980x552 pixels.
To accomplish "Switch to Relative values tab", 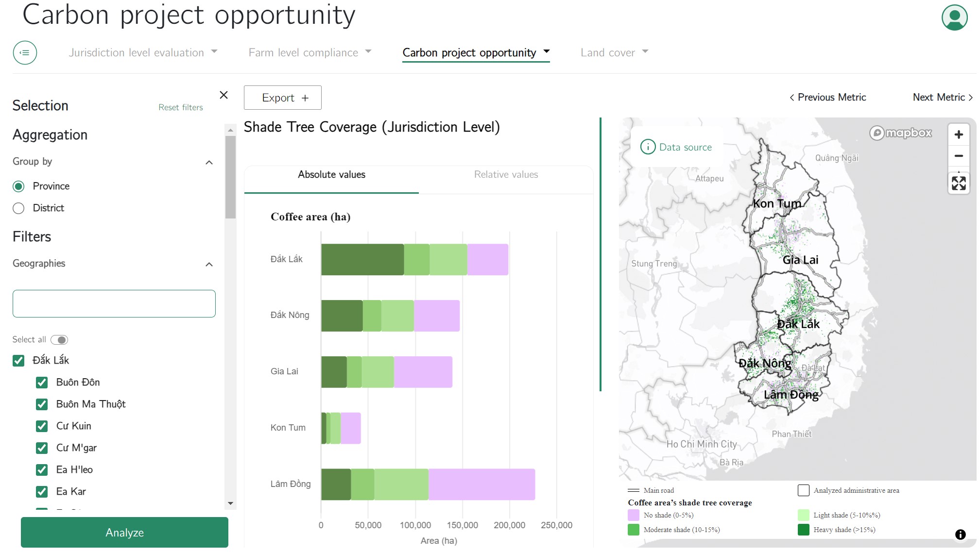I will pos(506,175).
